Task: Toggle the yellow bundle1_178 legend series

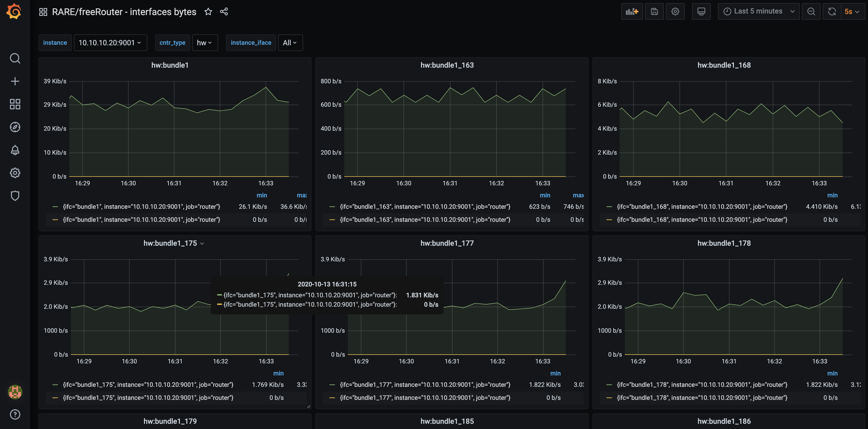Action: pos(702,398)
